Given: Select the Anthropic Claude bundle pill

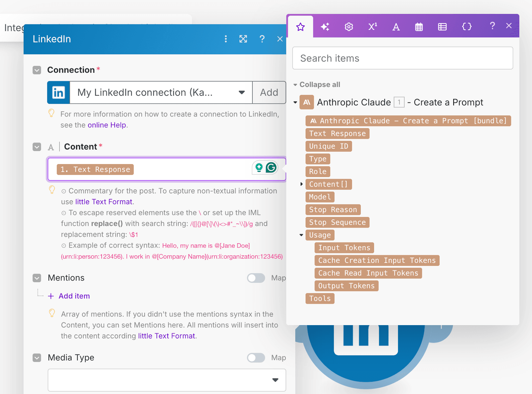Looking at the screenshot, I should click(x=408, y=120).
